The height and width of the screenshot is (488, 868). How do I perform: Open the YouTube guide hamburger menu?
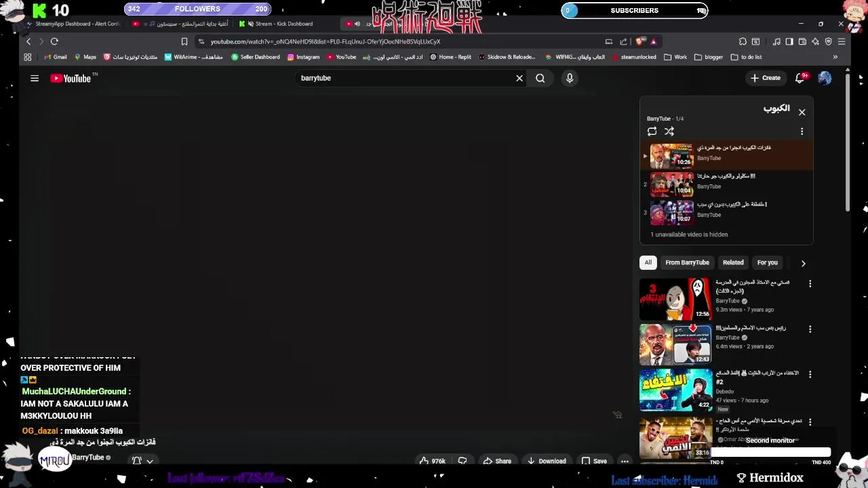[x=35, y=78]
